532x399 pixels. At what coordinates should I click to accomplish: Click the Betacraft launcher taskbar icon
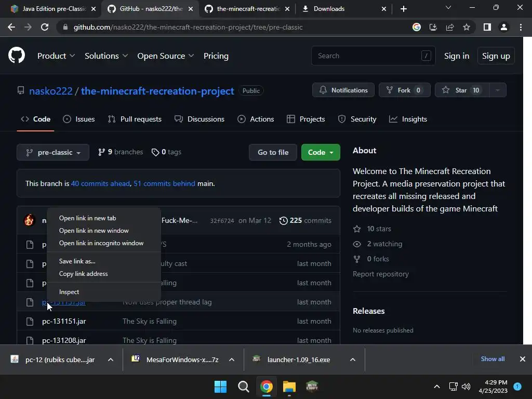(x=312, y=387)
